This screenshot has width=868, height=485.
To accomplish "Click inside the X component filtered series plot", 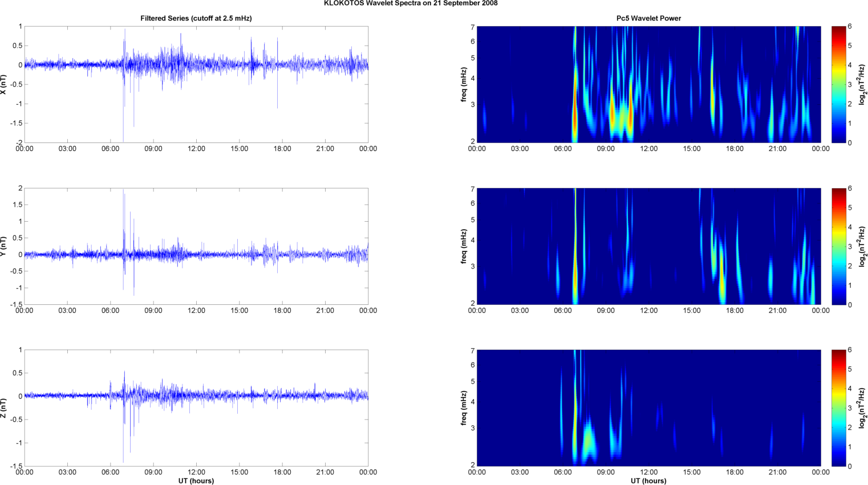I will [196, 84].
